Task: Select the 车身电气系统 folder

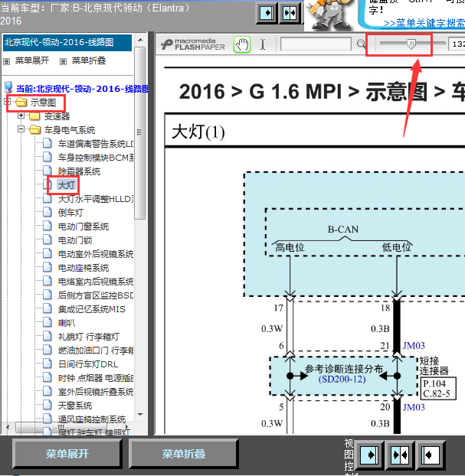Action: (x=70, y=130)
